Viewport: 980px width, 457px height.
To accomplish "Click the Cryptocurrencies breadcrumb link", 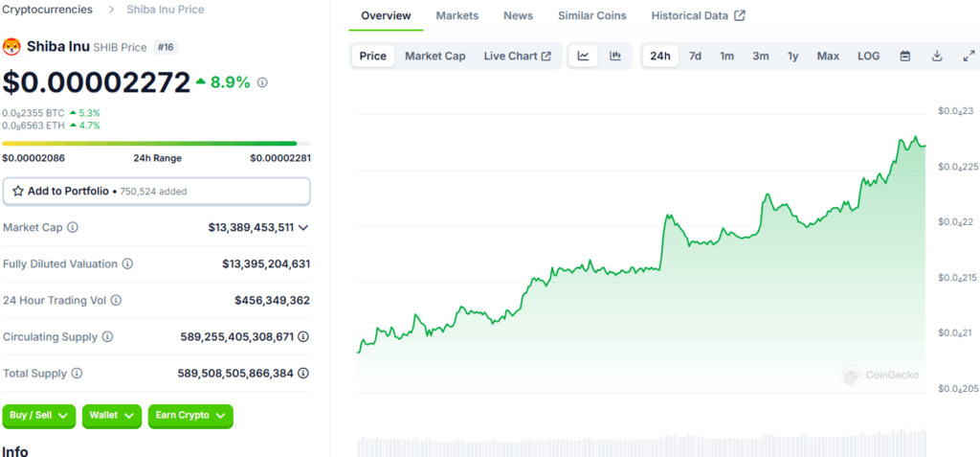I will pyautogui.click(x=48, y=10).
